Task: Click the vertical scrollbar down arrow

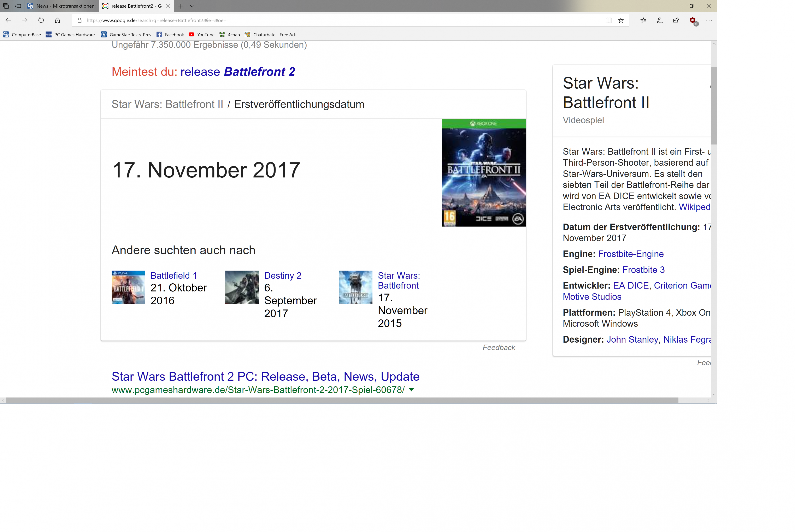Action: point(714,394)
